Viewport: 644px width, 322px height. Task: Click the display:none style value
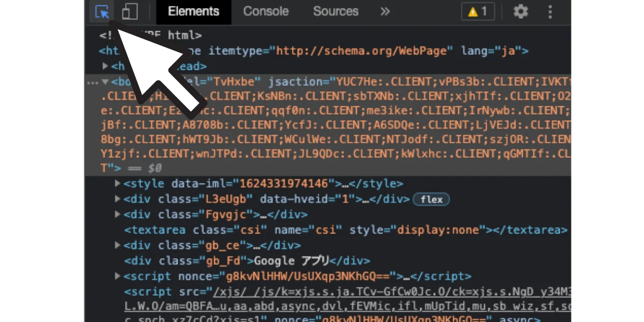pos(438,230)
